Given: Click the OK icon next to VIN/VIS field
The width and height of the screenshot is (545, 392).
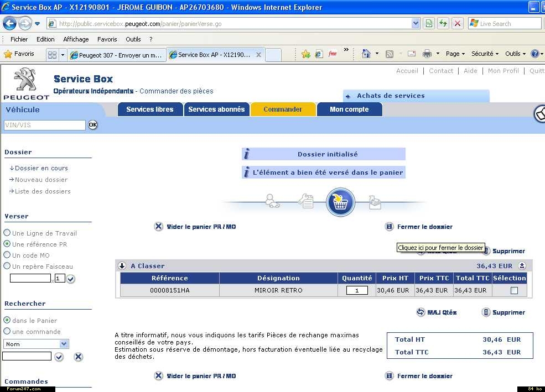Looking at the screenshot, I should pos(92,125).
